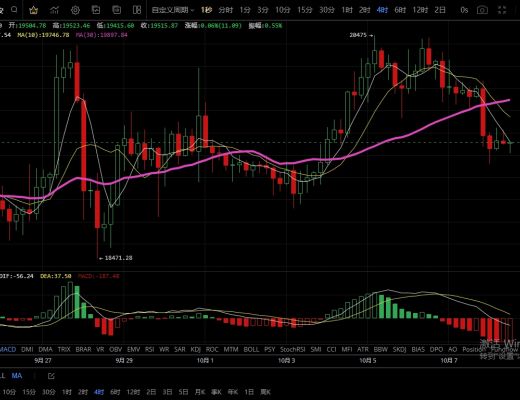Take a chart snapshot with the camera icon
Screen dimensions: 520x400
(482, 10)
